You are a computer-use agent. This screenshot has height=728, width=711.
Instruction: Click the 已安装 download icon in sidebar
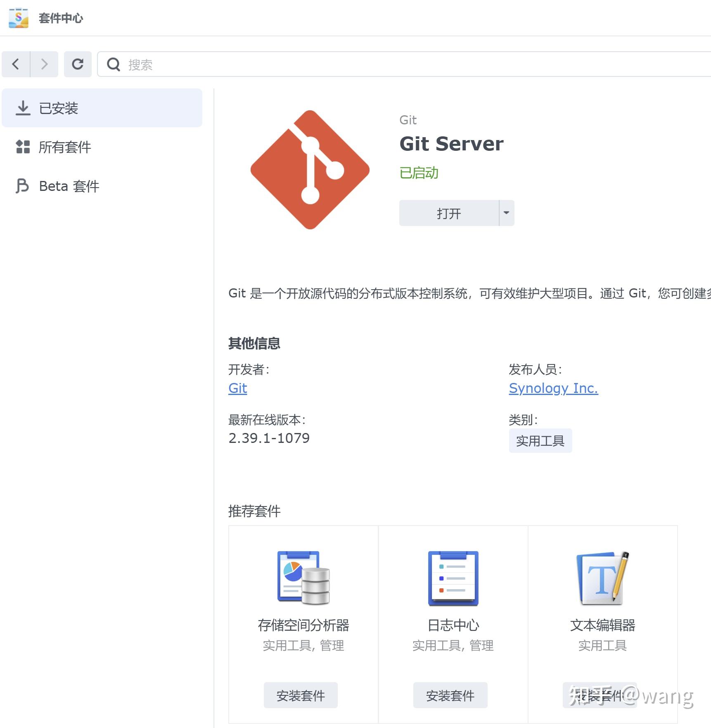click(x=24, y=108)
